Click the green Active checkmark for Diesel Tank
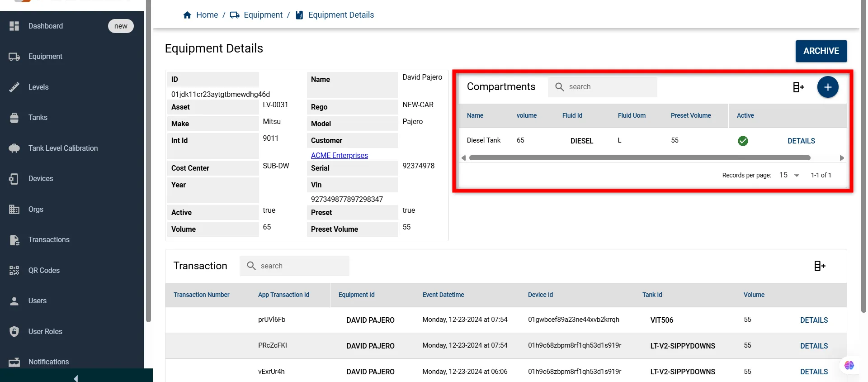 (x=743, y=141)
